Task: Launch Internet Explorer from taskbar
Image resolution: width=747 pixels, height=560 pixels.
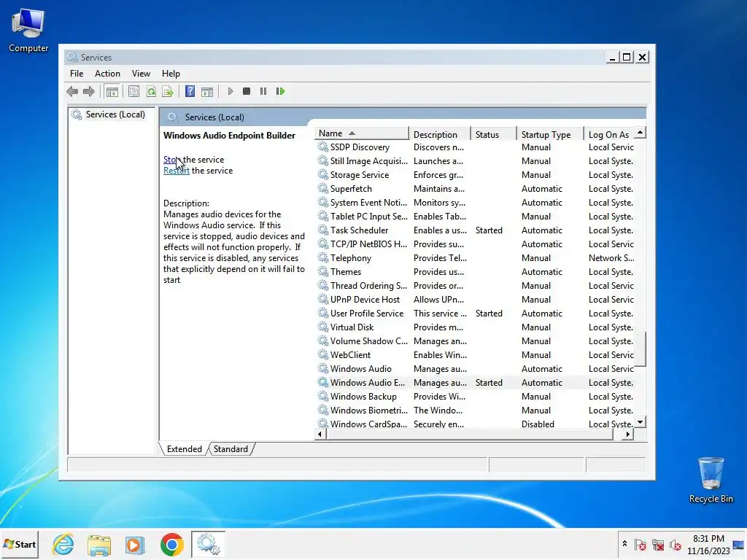Action: (63, 544)
